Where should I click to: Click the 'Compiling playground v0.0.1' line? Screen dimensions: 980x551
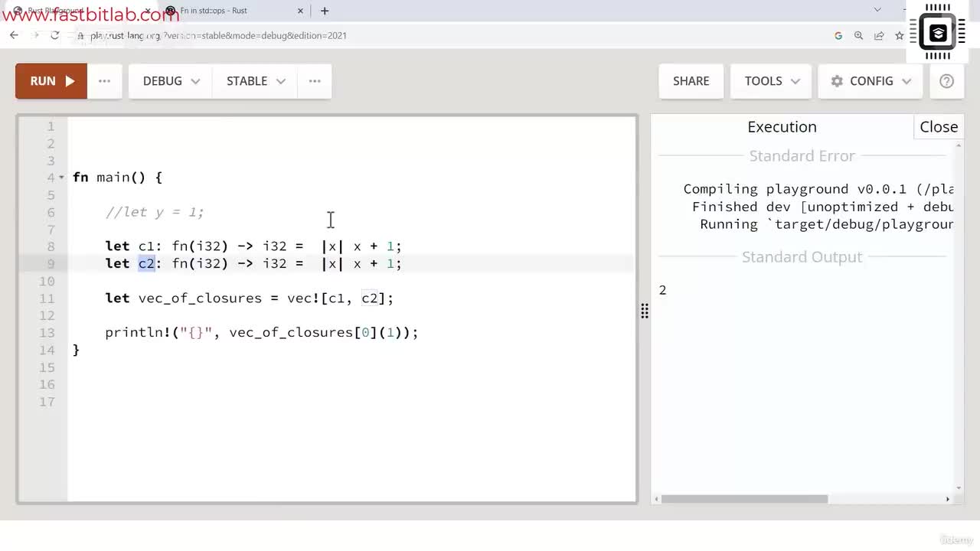click(x=818, y=189)
